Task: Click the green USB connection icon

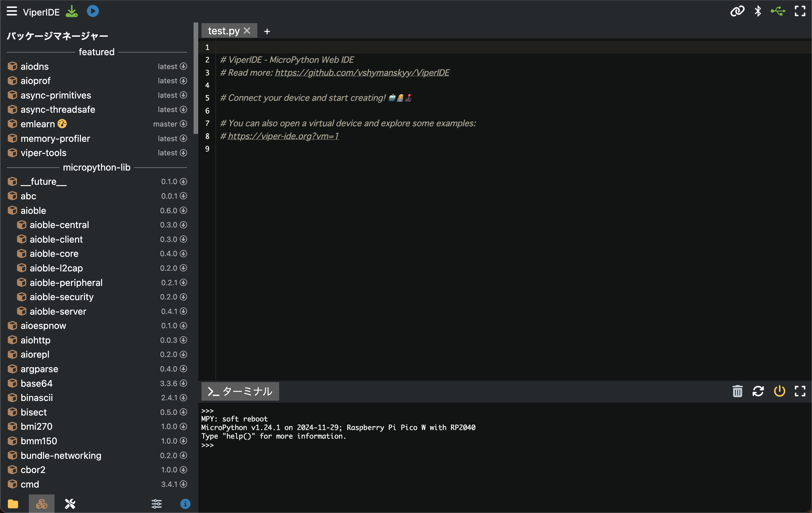Action: (778, 12)
